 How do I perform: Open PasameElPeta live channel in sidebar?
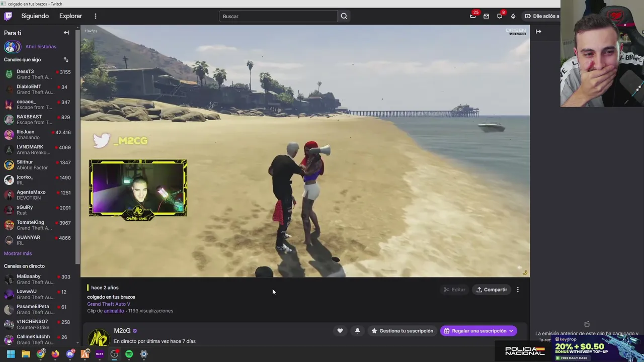pos(38,309)
